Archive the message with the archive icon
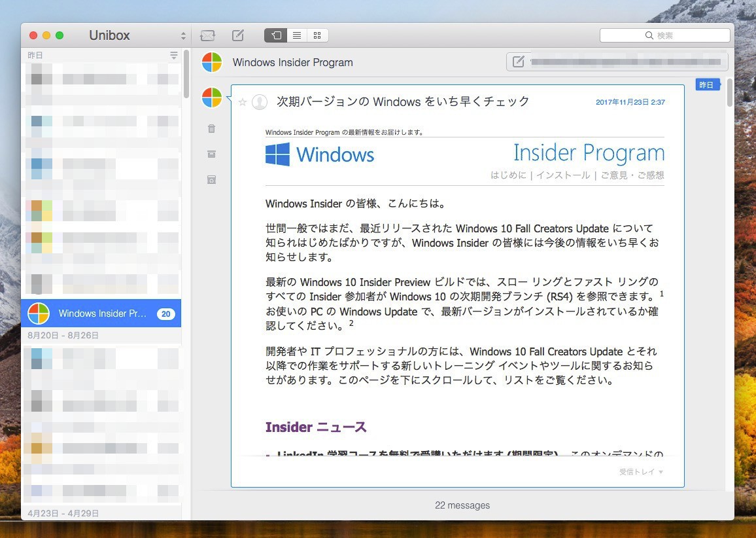The height and width of the screenshot is (538, 756). pyautogui.click(x=211, y=154)
